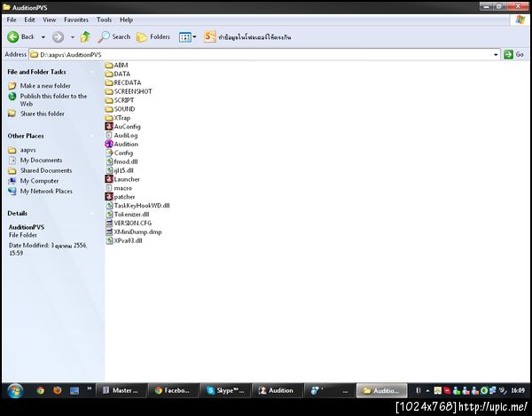Show more quick launch icons chevron
Image resolution: width=532 pixels, height=416 pixels.
tap(90, 389)
